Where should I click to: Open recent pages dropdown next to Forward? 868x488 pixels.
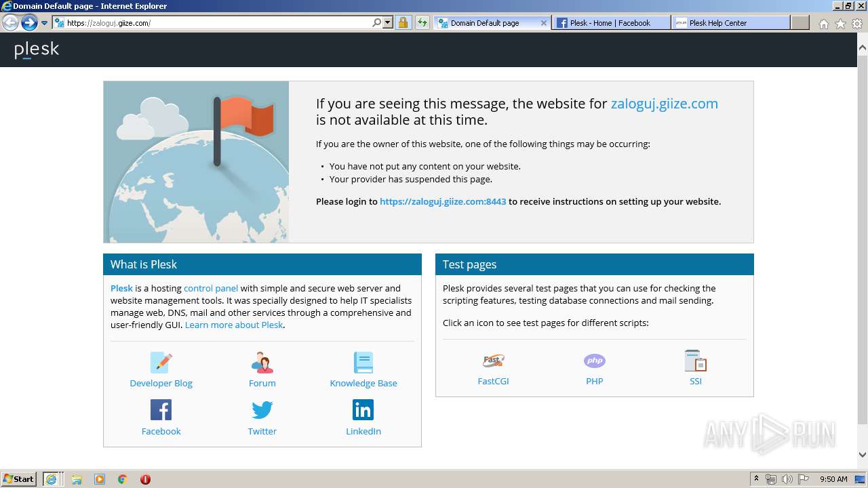(x=44, y=23)
